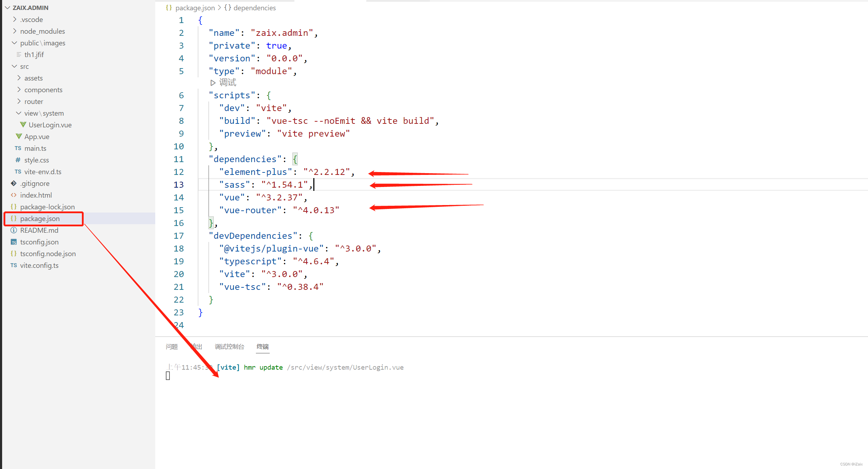Collapse the src folder
This screenshot has height=469, width=868.
[15, 66]
